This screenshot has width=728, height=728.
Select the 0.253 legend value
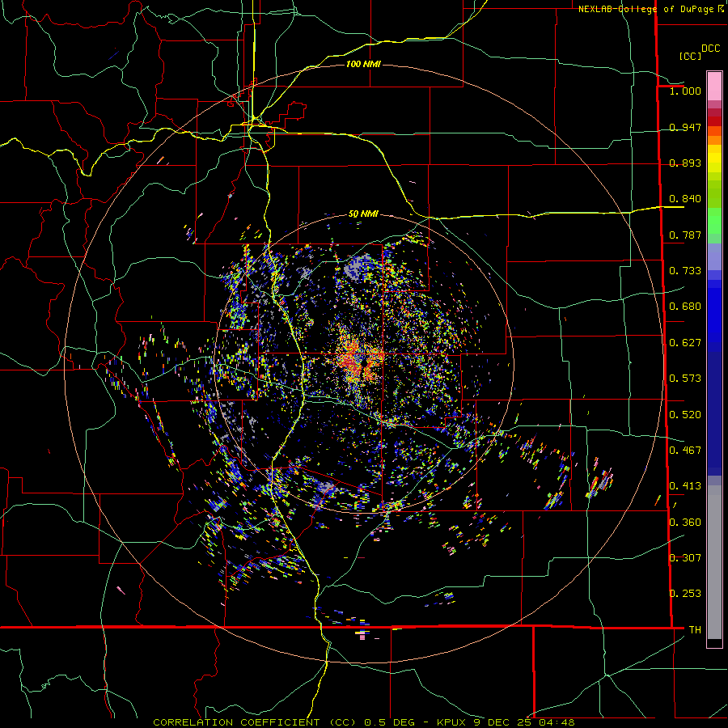[685, 594]
